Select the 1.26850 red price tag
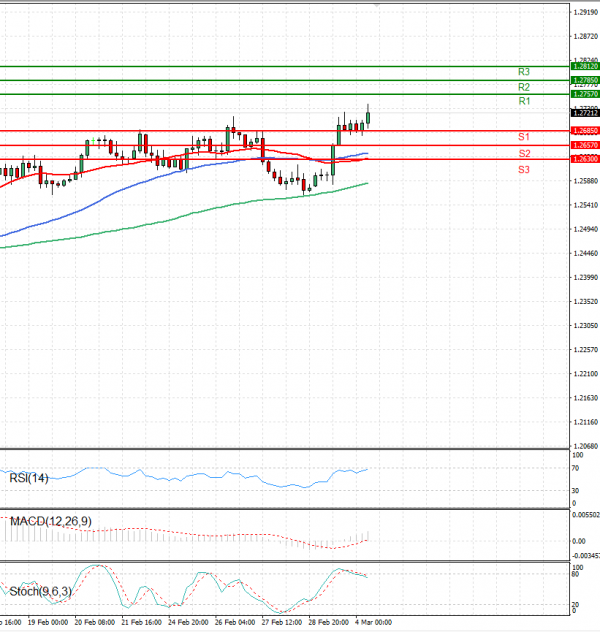600x632 pixels. (585, 130)
